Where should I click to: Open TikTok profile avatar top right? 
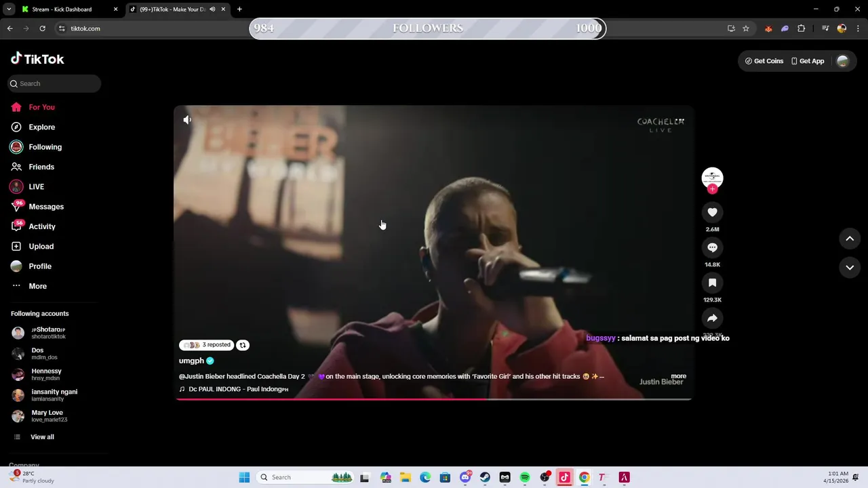[842, 61]
